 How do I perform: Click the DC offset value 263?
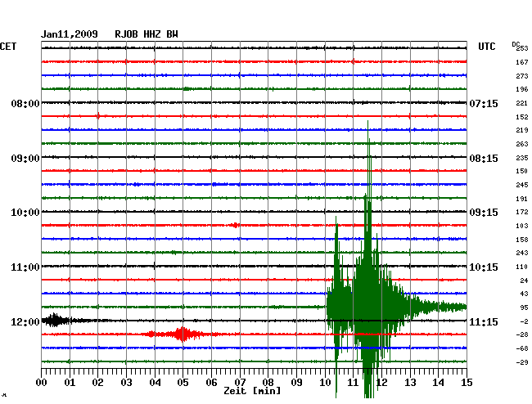tap(522, 144)
